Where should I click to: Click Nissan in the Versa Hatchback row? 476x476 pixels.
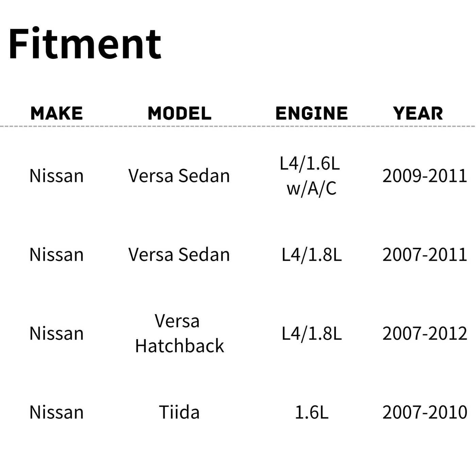pos(56,334)
